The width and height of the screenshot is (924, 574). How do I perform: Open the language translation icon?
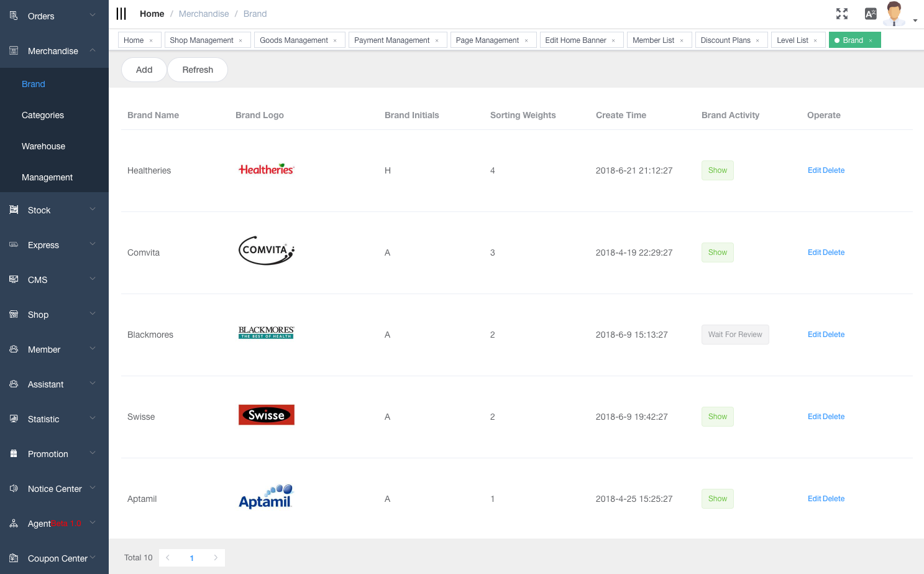coord(871,14)
